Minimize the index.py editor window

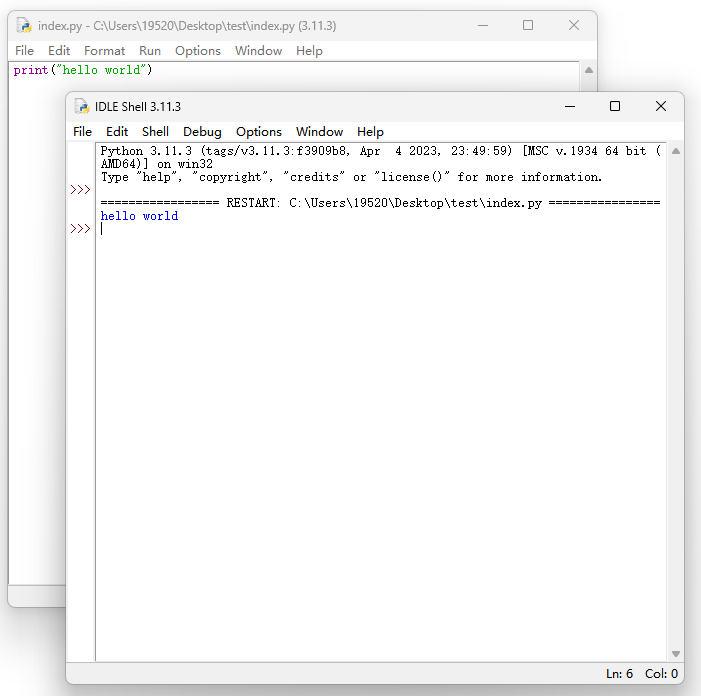pos(483,25)
